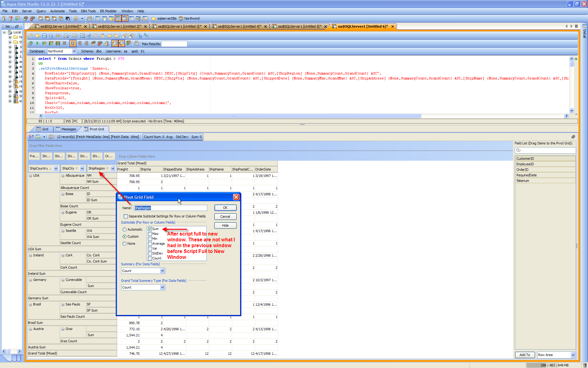588x368 pixels.
Task: Click the Max Results input field
Action: [x=174, y=44]
